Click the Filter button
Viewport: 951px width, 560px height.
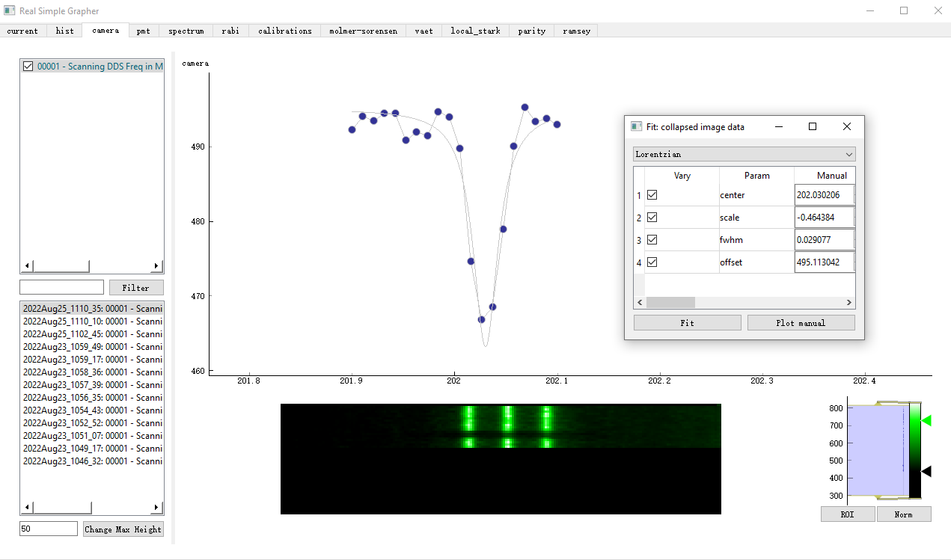coord(136,288)
